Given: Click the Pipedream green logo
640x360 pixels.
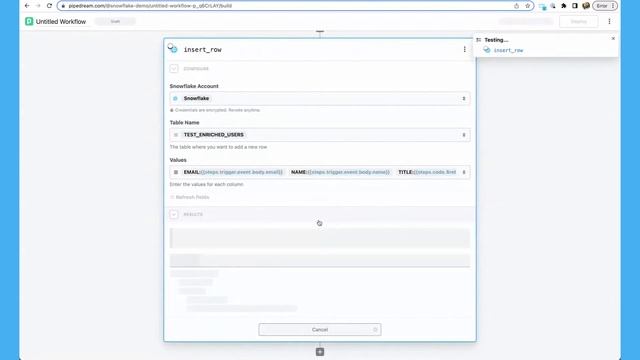Looking at the screenshot, I should (x=29, y=21).
